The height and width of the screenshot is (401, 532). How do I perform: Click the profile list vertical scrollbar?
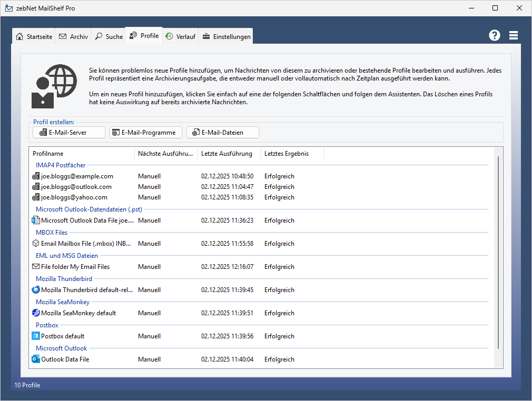click(x=499, y=253)
